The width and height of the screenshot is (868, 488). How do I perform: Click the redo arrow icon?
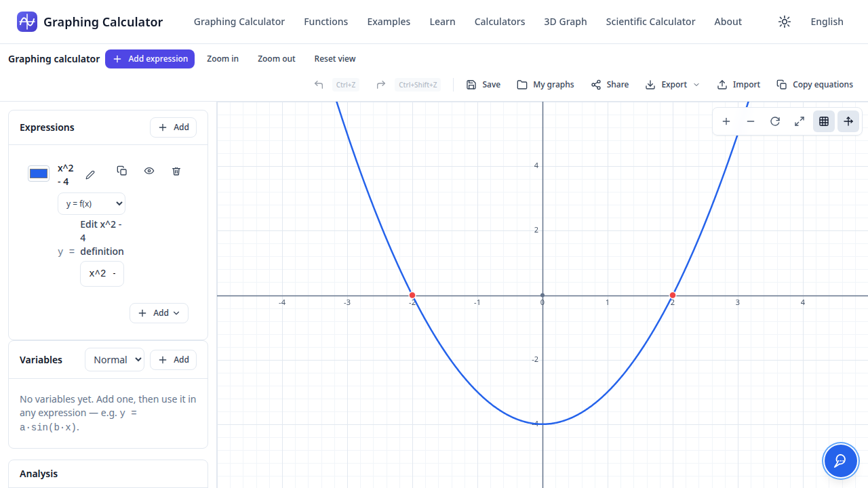tap(381, 85)
